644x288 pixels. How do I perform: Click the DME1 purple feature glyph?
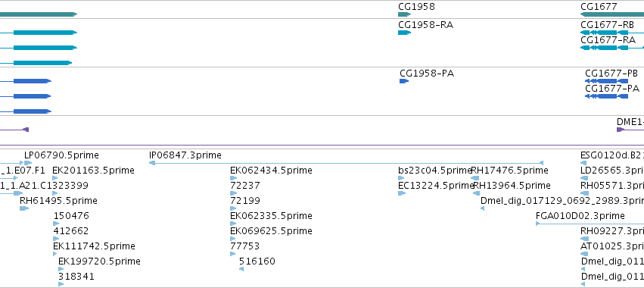(x=630, y=130)
